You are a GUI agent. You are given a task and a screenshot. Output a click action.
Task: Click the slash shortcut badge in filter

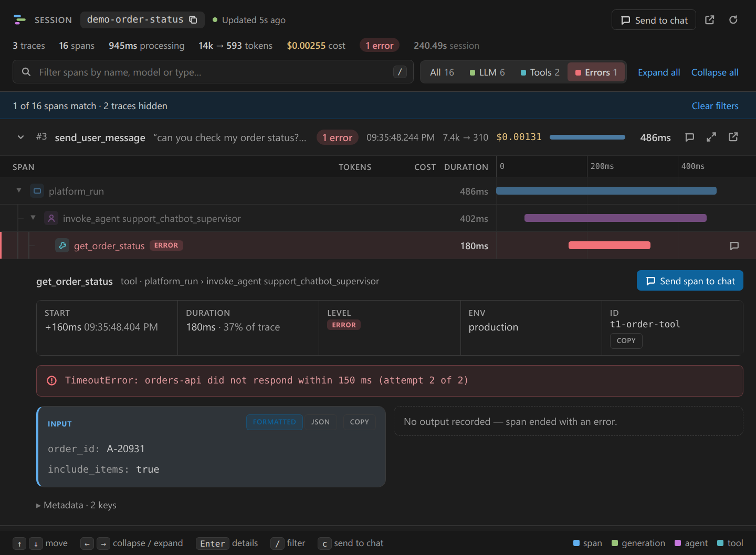[400, 72]
